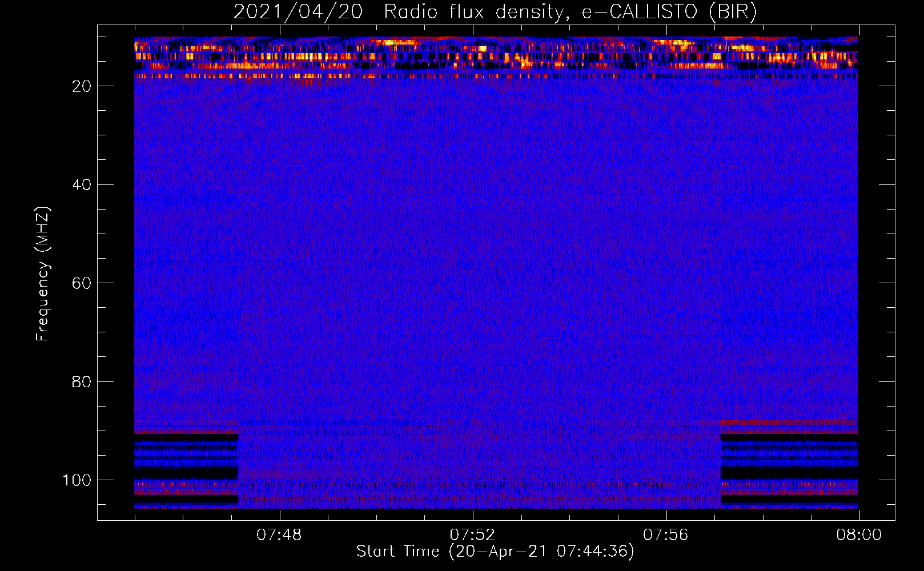Click the 07:56 time tick label
Viewport: 924px width, 571px height.
666,535
